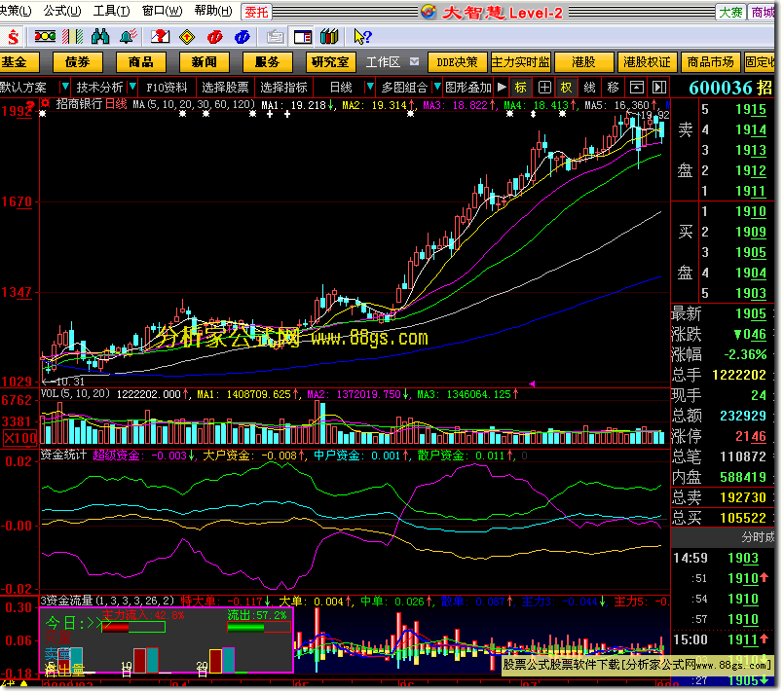The width and height of the screenshot is (784, 693).
Task: Click the arrow question mark help icon
Action: [362, 36]
